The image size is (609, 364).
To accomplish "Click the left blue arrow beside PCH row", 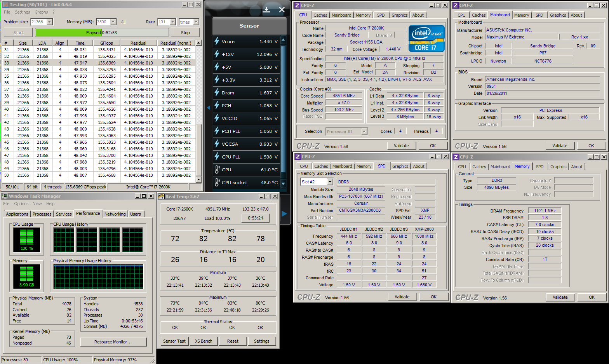I will click(x=208, y=107).
